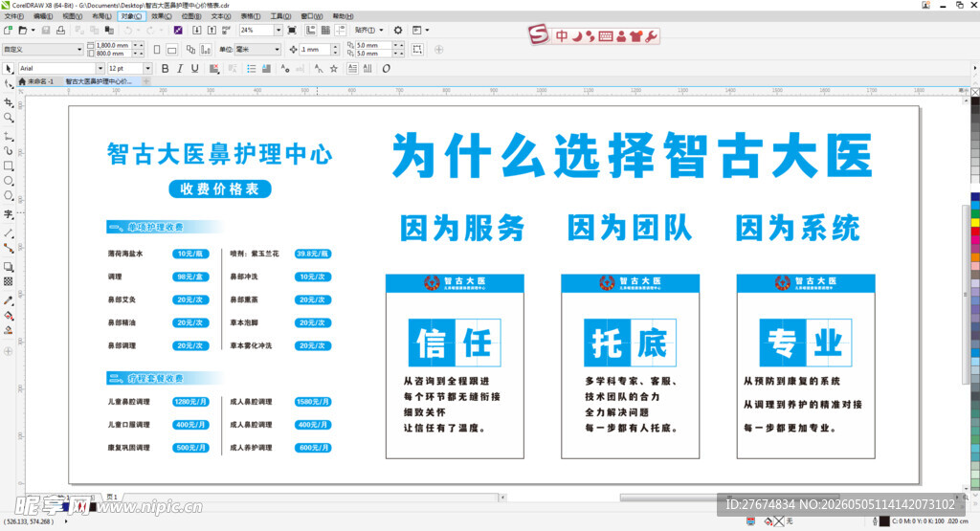Select the Ellipse tool

(x=8, y=181)
